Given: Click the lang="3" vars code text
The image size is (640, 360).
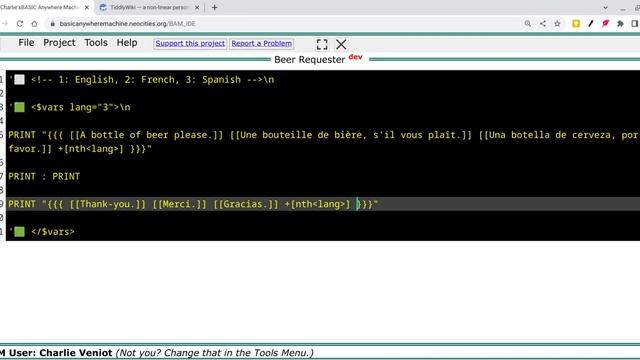Looking at the screenshot, I should pos(81,107).
